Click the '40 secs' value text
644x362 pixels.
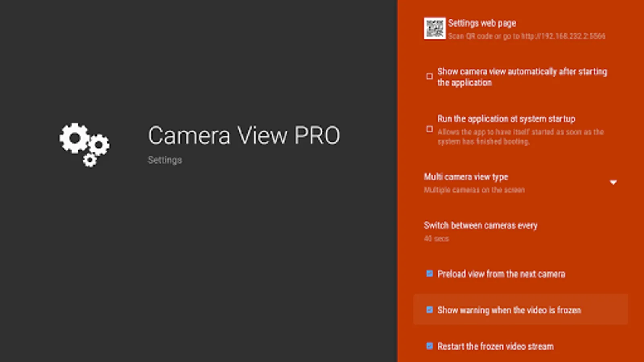[436, 239]
